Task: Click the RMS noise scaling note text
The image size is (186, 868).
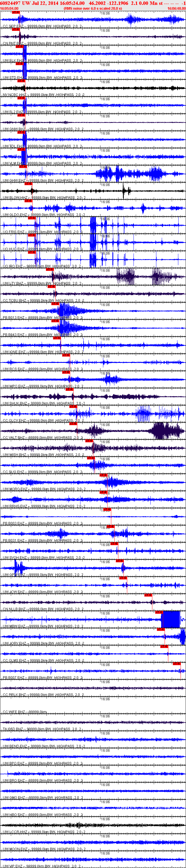Action: [93, 8]
